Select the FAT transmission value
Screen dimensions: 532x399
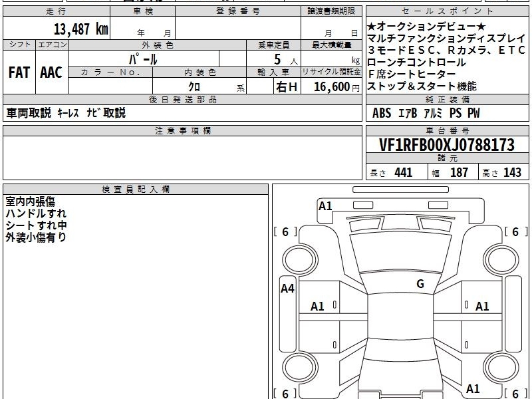(19, 72)
